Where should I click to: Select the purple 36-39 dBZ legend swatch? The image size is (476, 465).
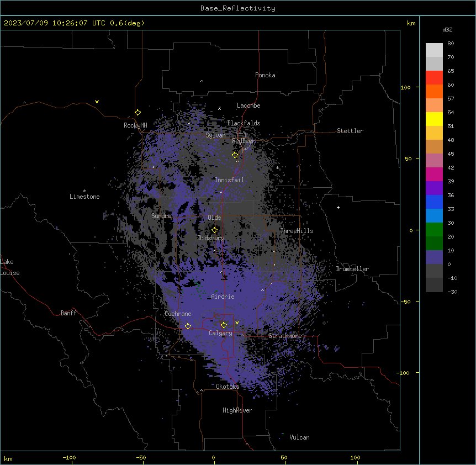pos(434,188)
